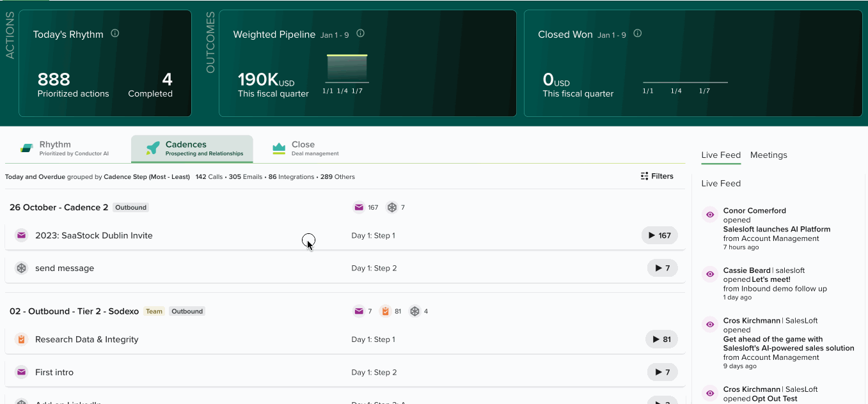
Task: Open Salesloft launches AI Platform email link
Action: click(777, 229)
